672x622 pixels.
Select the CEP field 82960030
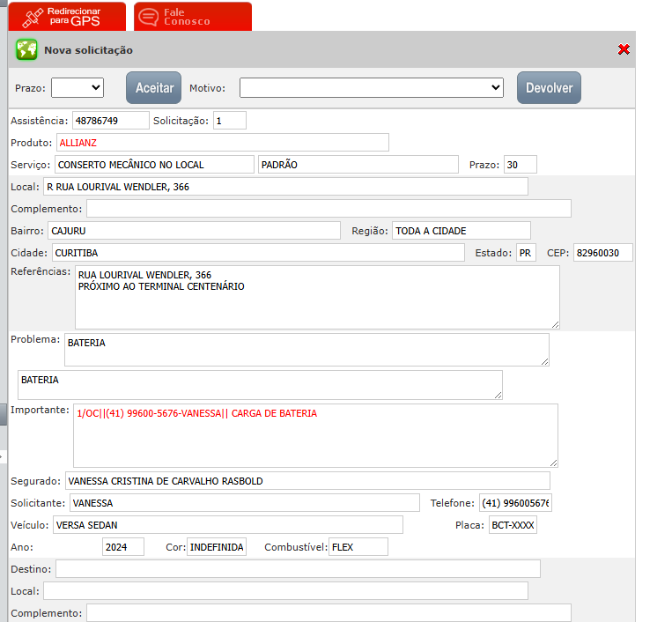click(602, 253)
